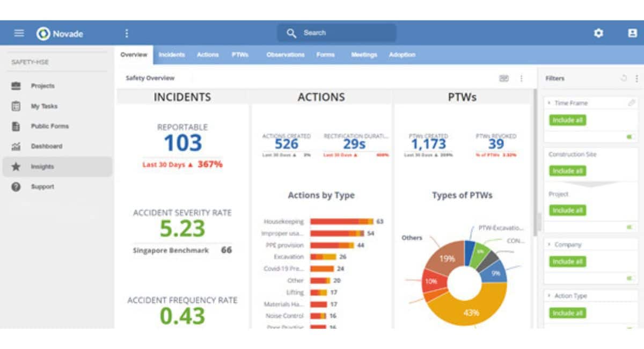Image resolution: width=644 pixels, height=349 pixels.
Task: Expand the Company filter section
Action: tap(550, 244)
